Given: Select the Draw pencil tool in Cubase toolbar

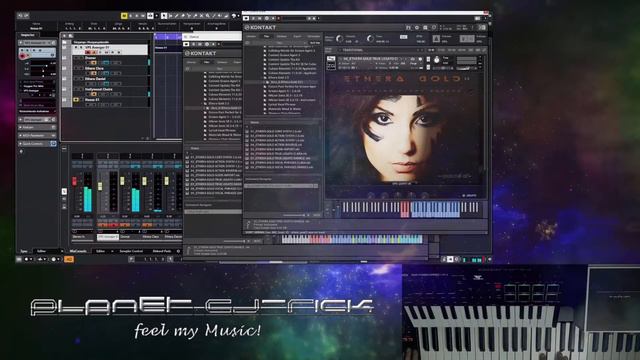Looking at the screenshot, I should [176, 16].
